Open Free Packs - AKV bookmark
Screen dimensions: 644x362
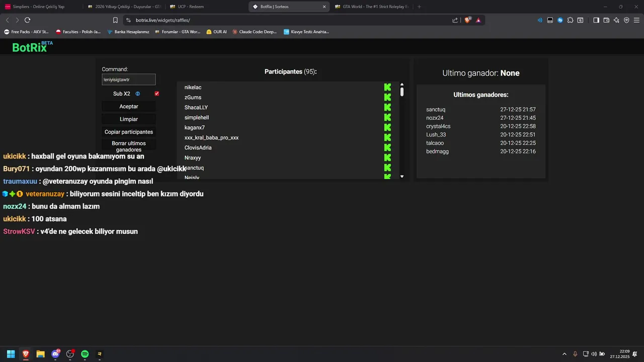(27, 32)
